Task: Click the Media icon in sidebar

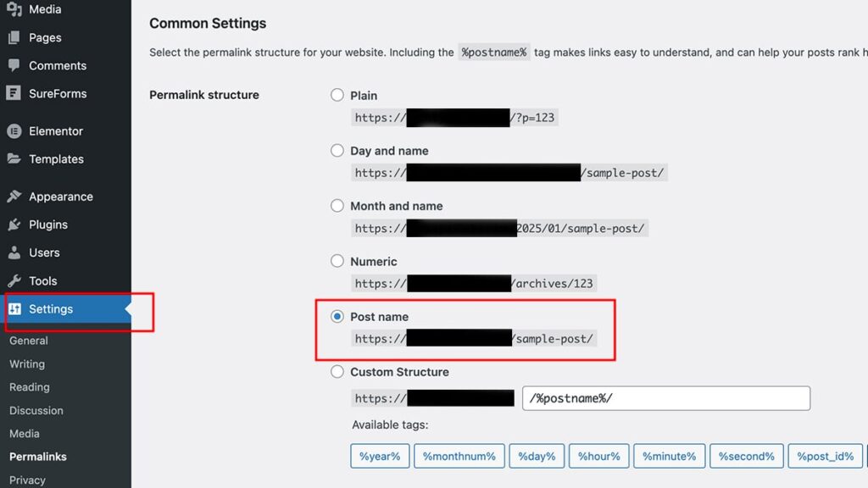Action: (14, 9)
